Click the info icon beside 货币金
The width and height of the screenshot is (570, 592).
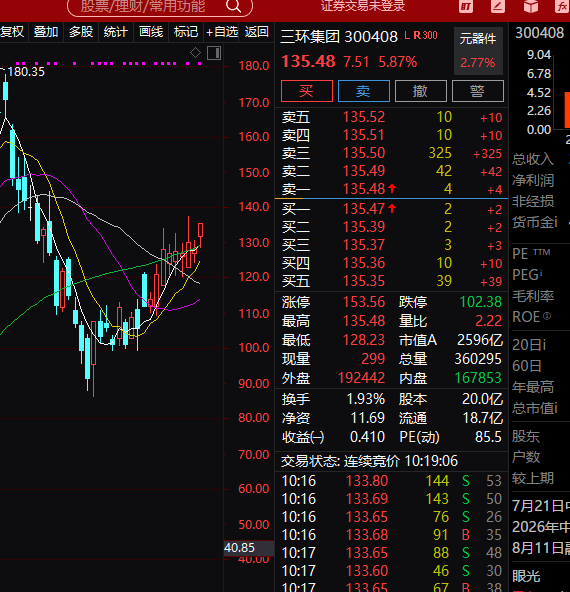(x=555, y=222)
